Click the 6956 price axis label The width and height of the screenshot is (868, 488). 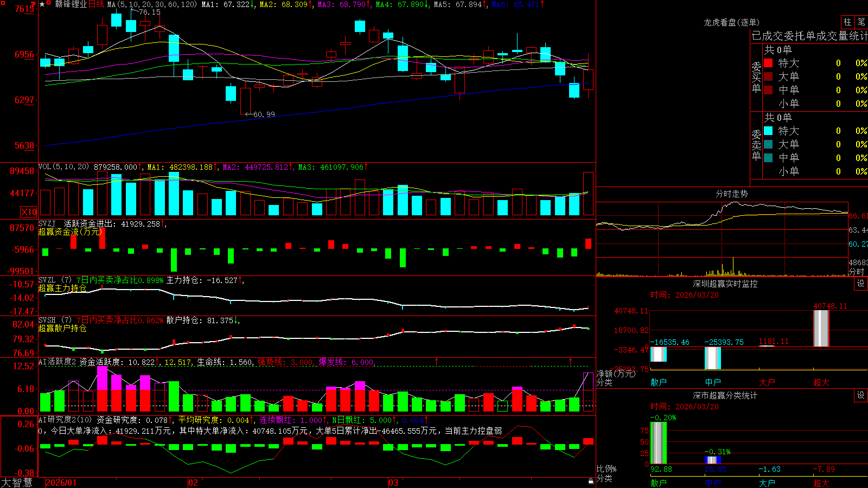(x=24, y=54)
